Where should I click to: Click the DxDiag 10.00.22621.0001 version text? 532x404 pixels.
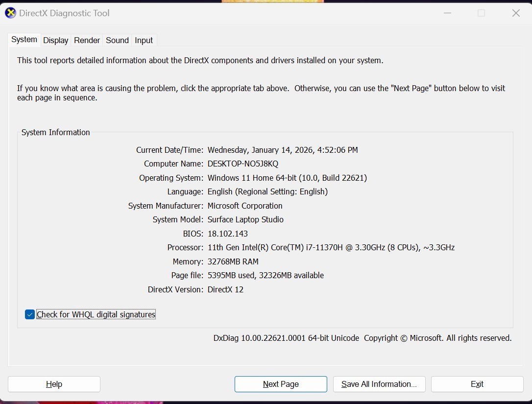point(286,338)
